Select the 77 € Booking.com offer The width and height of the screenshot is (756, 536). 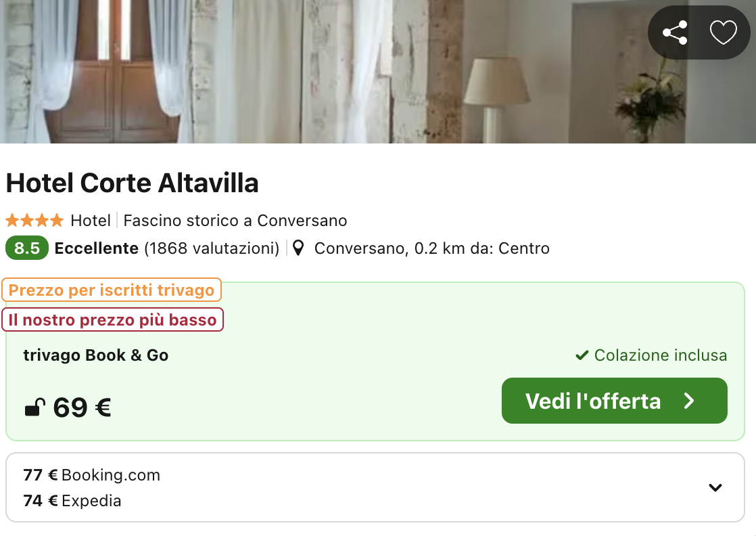click(92, 475)
